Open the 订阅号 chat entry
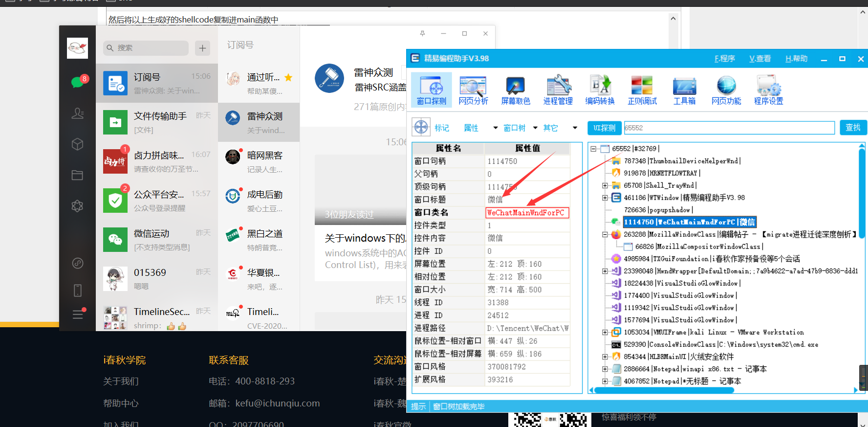This screenshot has width=868, height=427. tap(157, 83)
